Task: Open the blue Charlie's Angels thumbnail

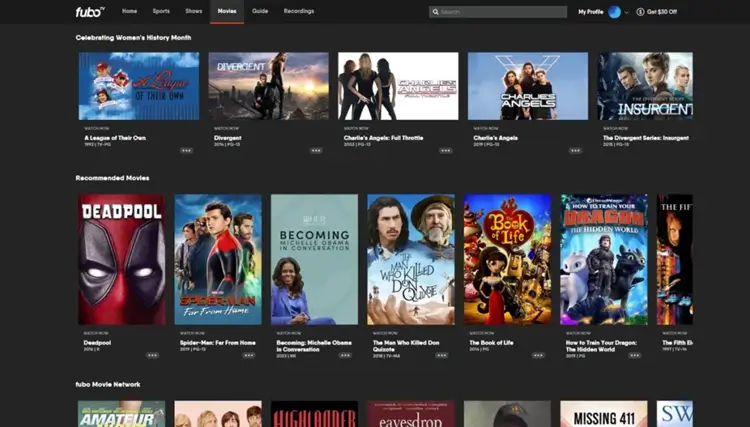Action: [x=528, y=86]
